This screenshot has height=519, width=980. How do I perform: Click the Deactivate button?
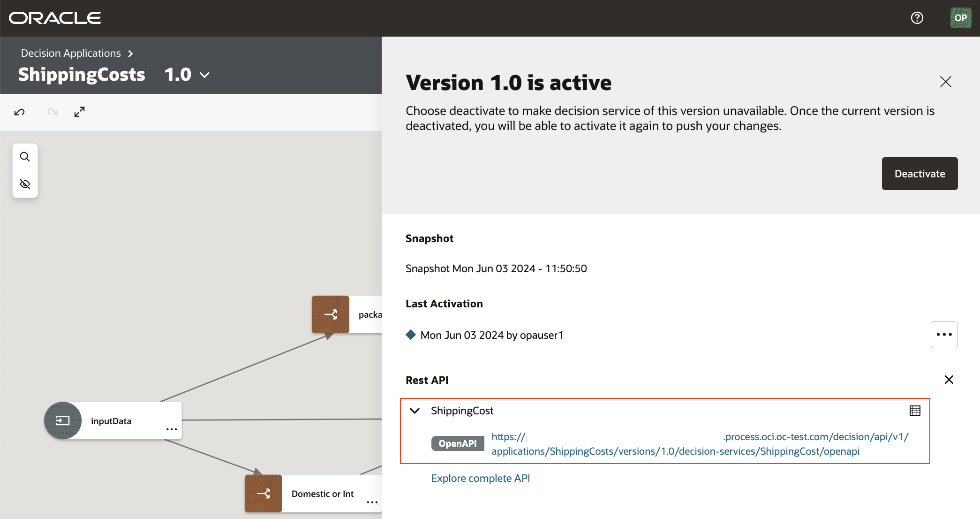coord(919,174)
